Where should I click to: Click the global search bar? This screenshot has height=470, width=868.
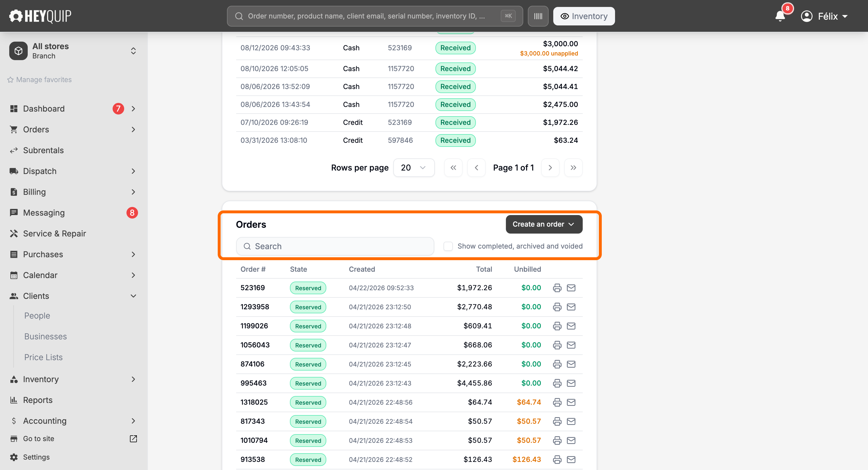(x=375, y=16)
